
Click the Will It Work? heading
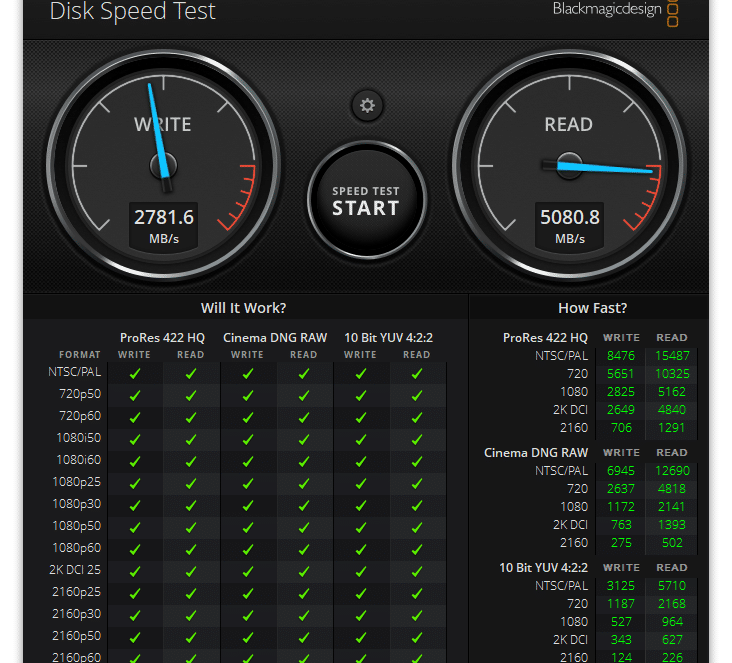[243, 308]
